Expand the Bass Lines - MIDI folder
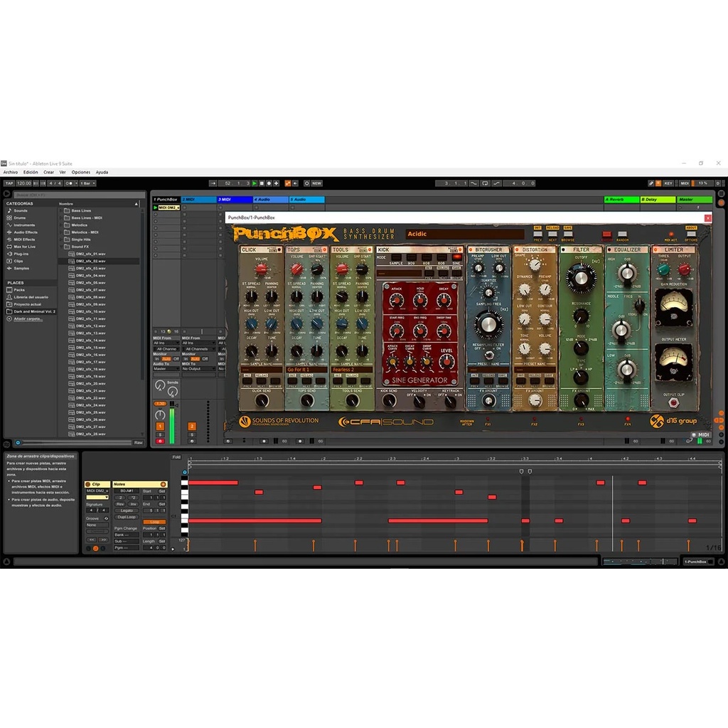The image size is (728, 728). point(61,218)
